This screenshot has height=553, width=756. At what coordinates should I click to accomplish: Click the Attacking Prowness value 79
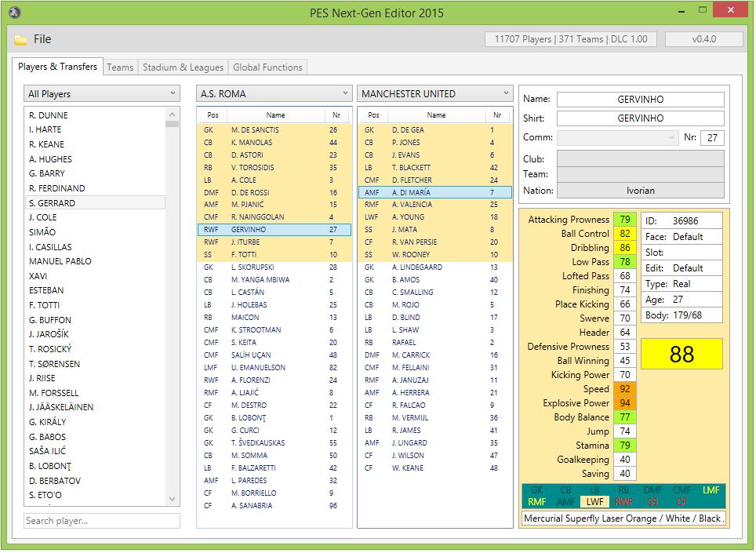click(625, 220)
